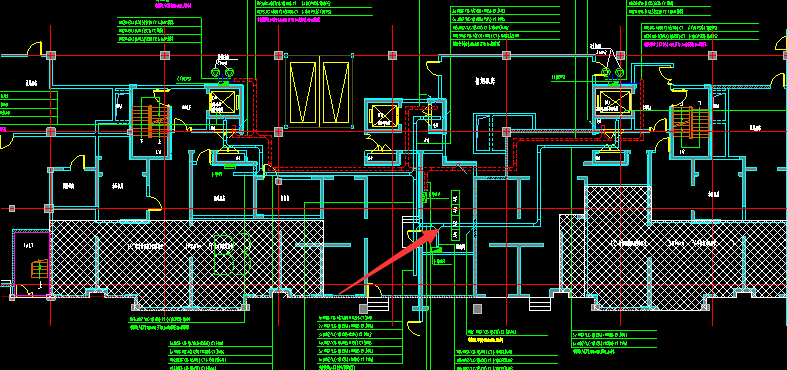The width and height of the screenshot is (787, 370).
Task: Select the green vertical four-cell label box
Action: pyautogui.click(x=455, y=215)
